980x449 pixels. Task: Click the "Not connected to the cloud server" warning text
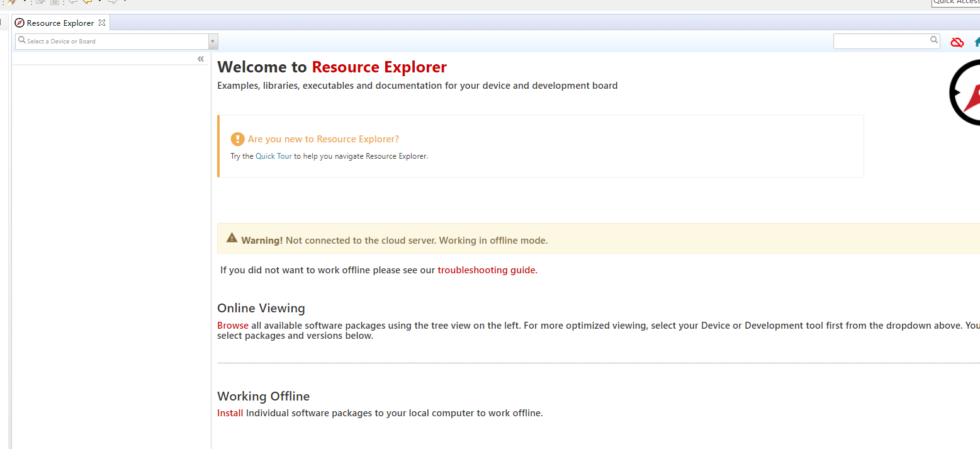361,241
